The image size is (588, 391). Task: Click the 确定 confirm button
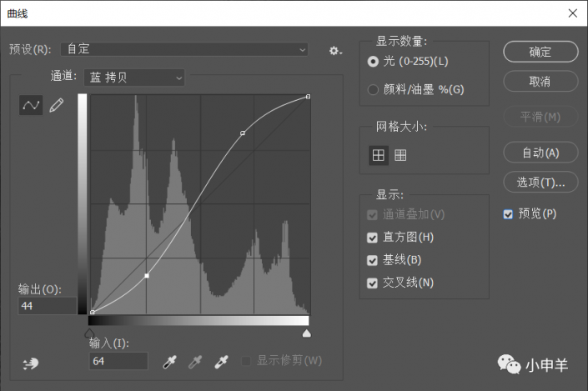(x=540, y=52)
